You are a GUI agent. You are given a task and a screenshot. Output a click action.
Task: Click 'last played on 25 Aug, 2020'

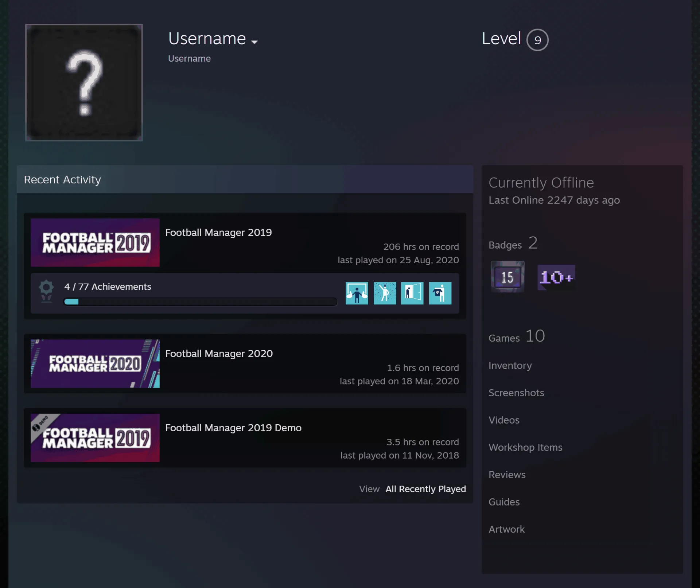(x=398, y=260)
